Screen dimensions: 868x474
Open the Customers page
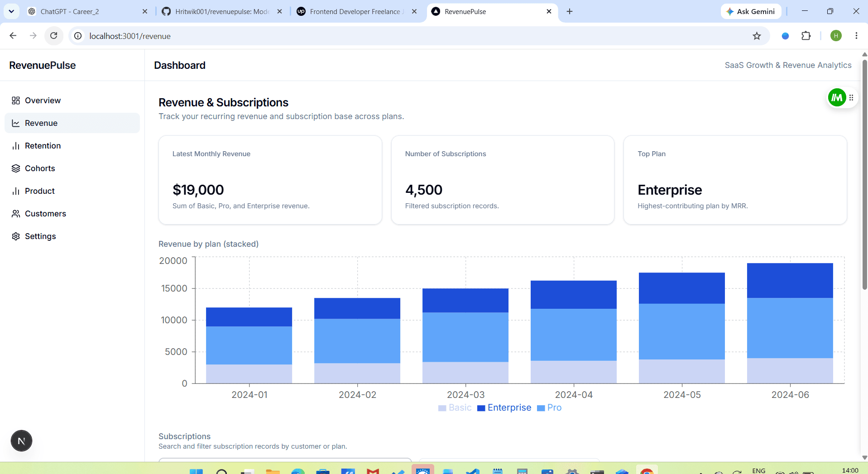point(72,214)
